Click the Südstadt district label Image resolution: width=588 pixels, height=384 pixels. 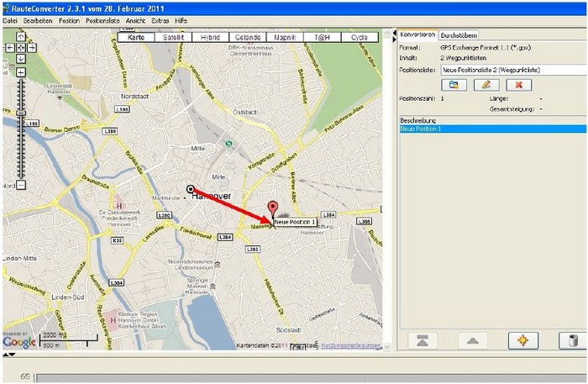pos(288,330)
